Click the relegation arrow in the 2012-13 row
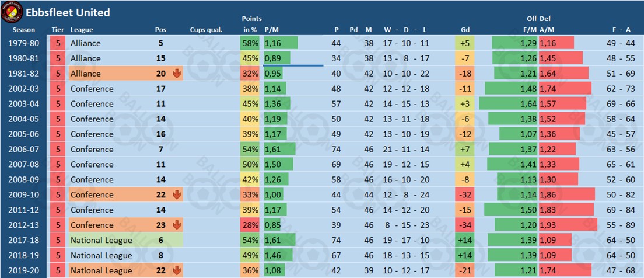Viewport: 644px width, 278px height. pyautogui.click(x=177, y=225)
